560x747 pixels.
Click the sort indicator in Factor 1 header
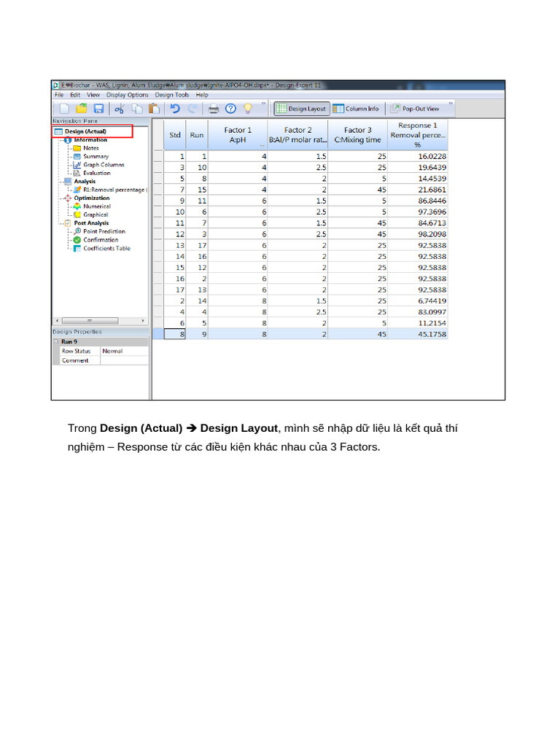[x=262, y=145]
